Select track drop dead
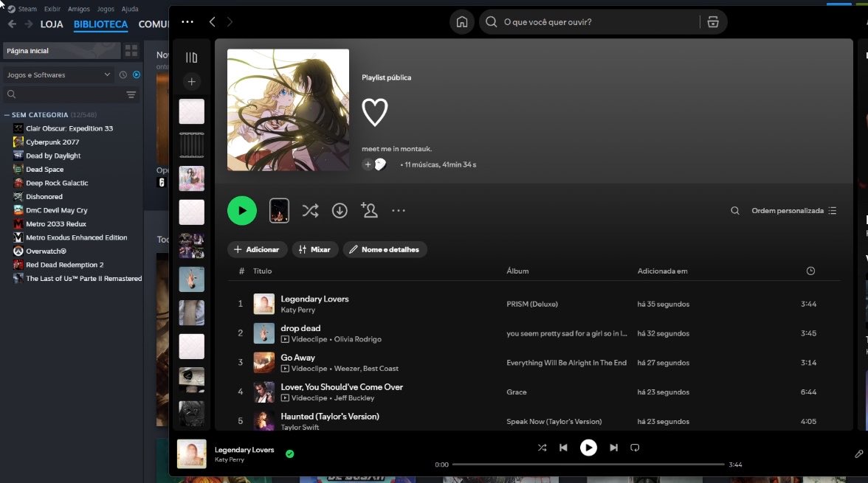 tap(300, 329)
